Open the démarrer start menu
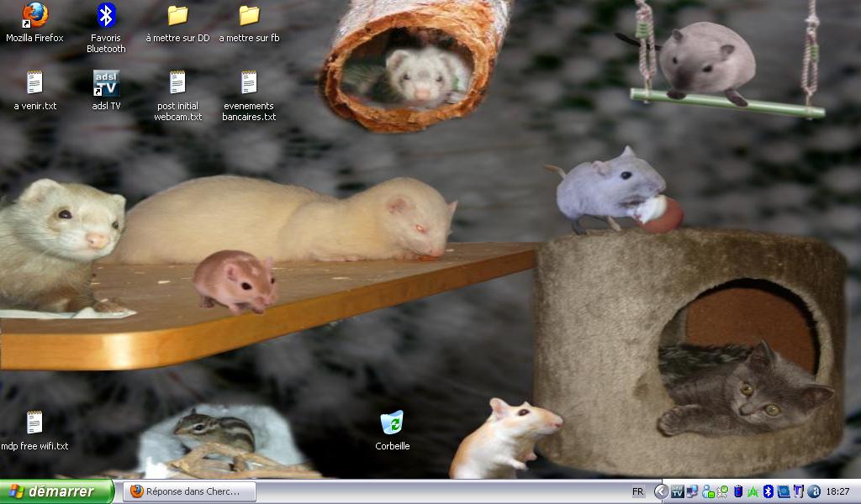The width and height of the screenshot is (861, 504). [x=56, y=491]
